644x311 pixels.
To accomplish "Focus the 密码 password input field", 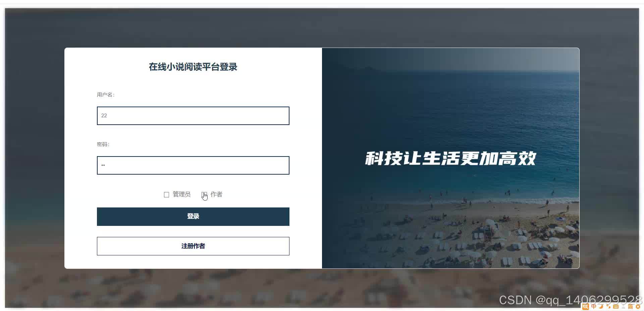I will coord(193,165).
